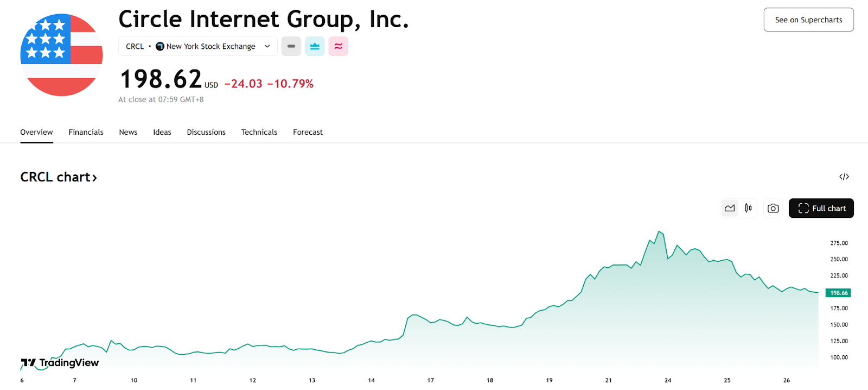Switch to area chart style
Screen dimensions: 868x390
[x=730, y=209]
